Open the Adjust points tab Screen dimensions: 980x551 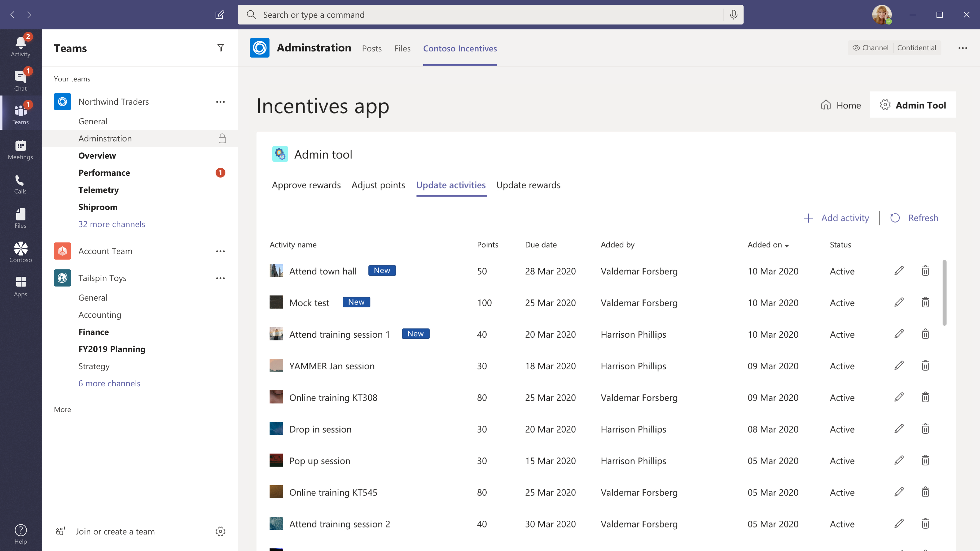click(378, 185)
